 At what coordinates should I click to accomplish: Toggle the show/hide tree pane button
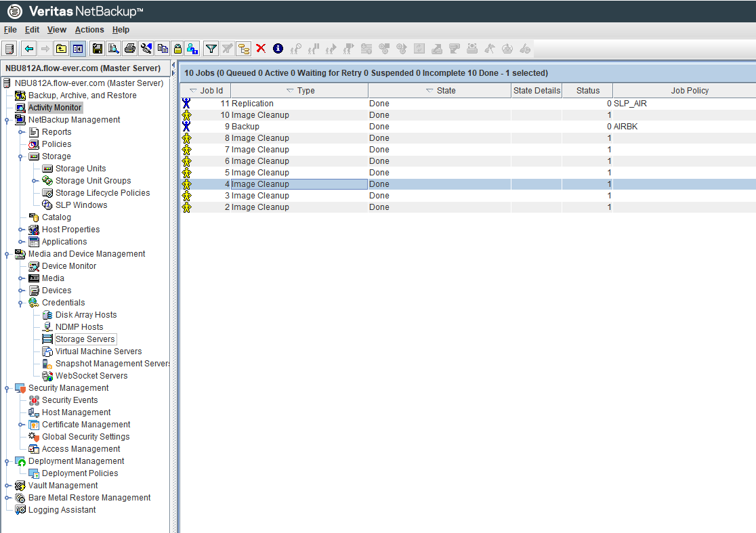coord(78,49)
